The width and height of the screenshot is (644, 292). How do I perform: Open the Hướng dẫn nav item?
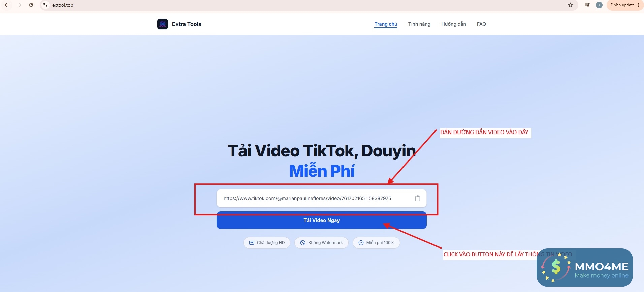tap(454, 24)
